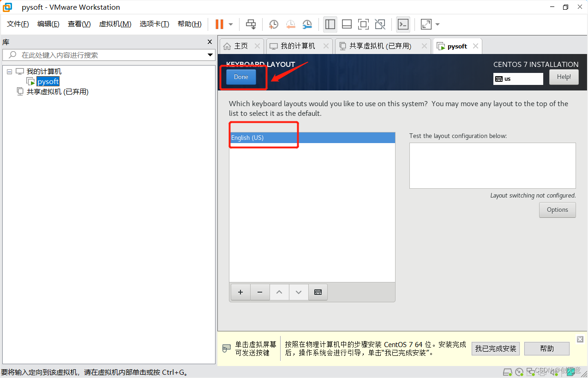The image size is (588, 378).
Task: Click the hard disk status bar icon
Action: coord(507,372)
